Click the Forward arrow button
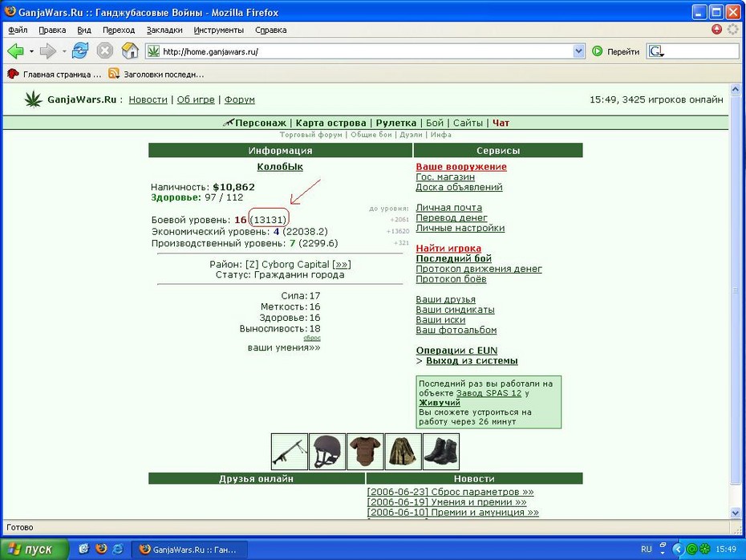The width and height of the screenshot is (746, 560). [47, 51]
